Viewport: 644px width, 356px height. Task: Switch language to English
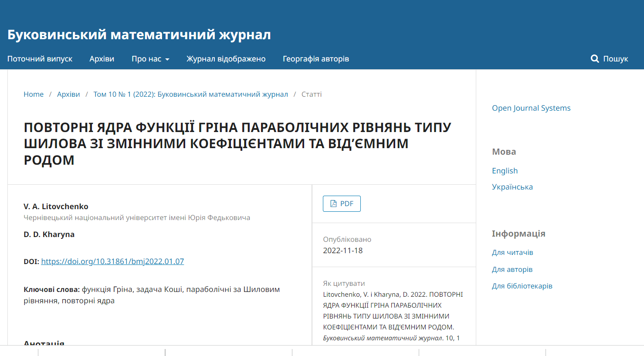click(505, 171)
